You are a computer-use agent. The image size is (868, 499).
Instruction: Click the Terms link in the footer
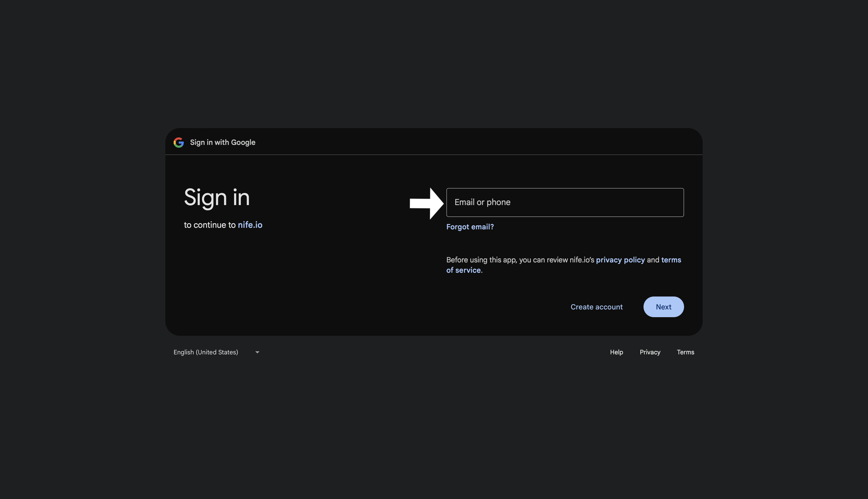(x=685, y=352)
